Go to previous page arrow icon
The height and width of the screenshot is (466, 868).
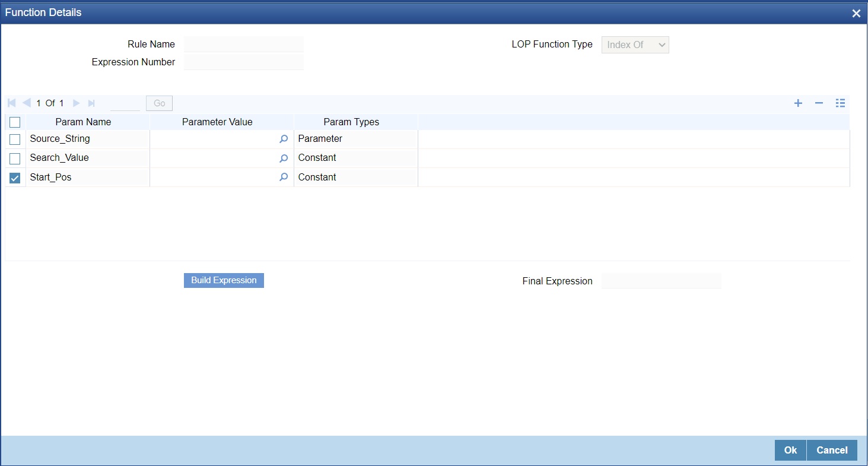27,103
